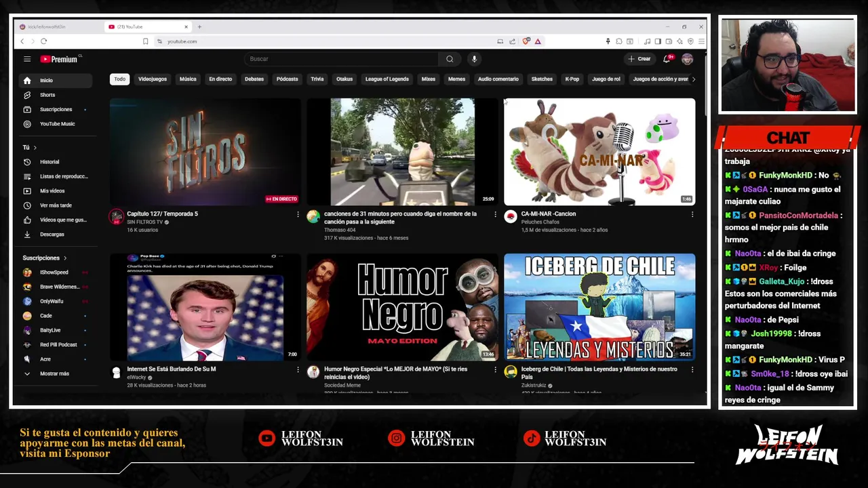This screenshot has width=868, height=488.
Task: Click Brave Shields lion icon
Action: (x=526, y=41)
